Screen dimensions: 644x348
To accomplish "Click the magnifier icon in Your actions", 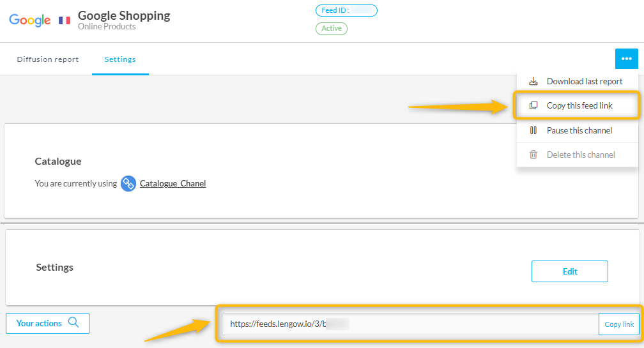I will click(73, 322).
